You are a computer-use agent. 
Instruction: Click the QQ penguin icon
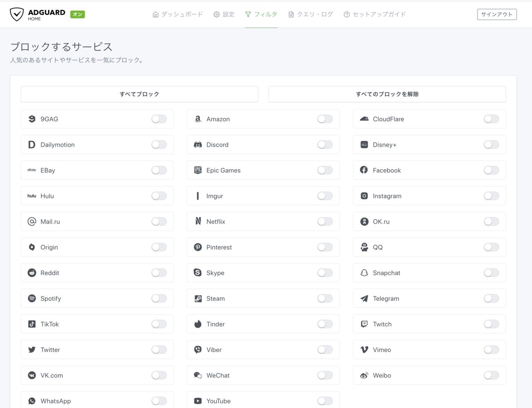click(x=364, y=247)
